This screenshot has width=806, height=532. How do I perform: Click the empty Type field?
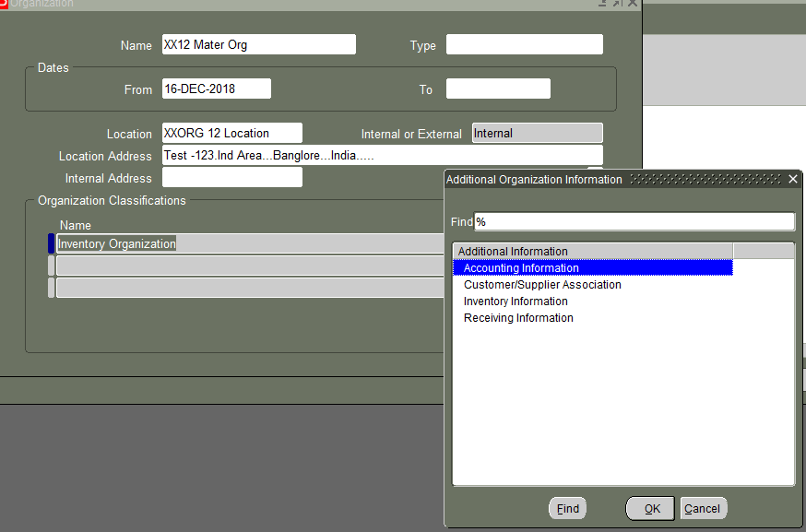524,43
